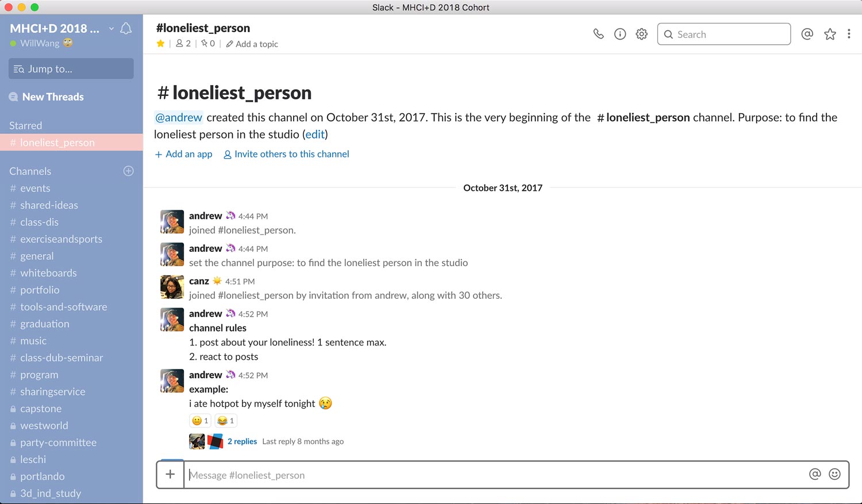This screenshot has height=504, width=862.
Task: Open emoji picker in message box
Action: coord(834,474)
